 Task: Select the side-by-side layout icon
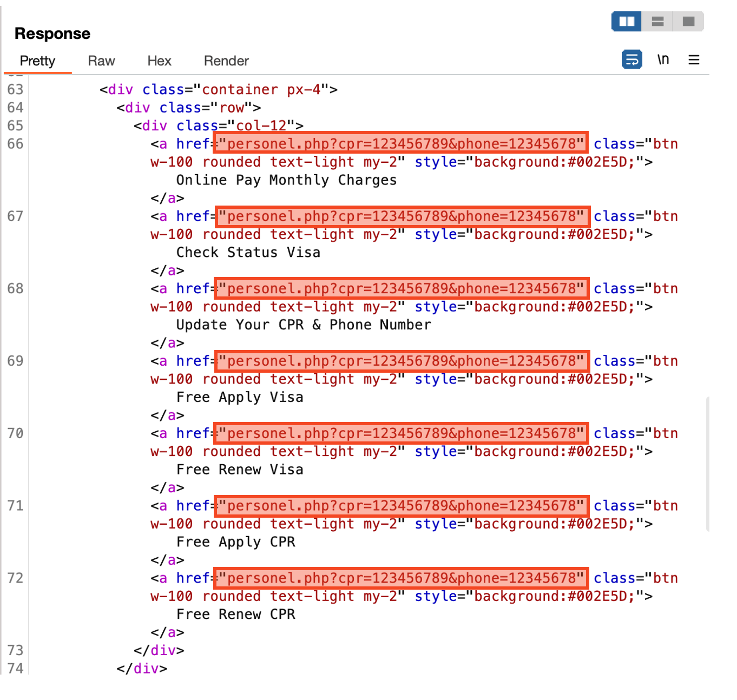pyautogui.click(x=627, y=22)
